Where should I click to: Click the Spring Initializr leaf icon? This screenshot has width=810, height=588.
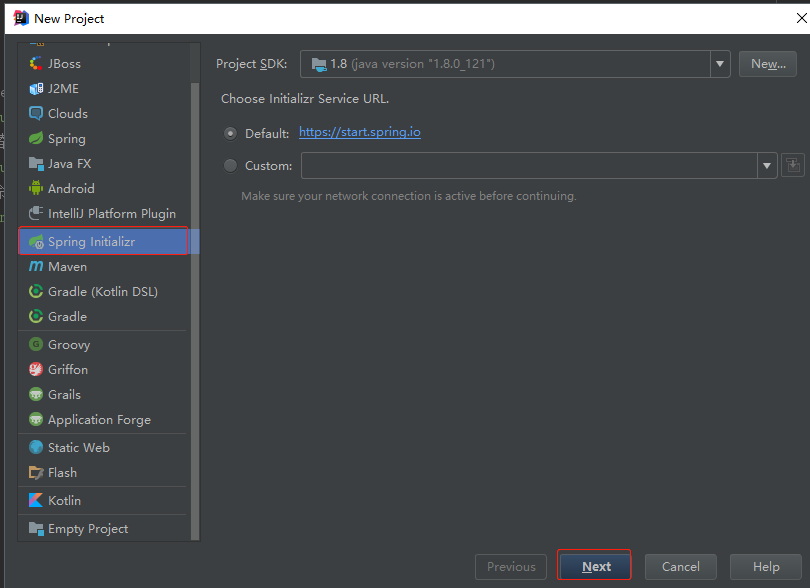[36, 241]
